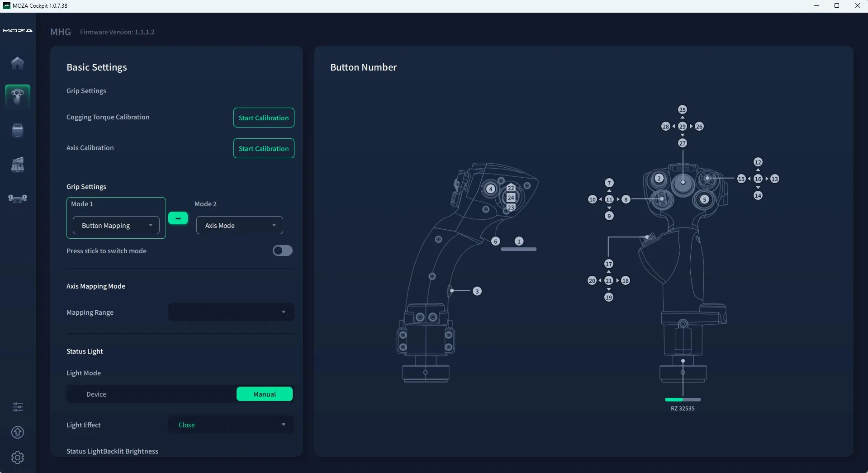
Task: Click button number 2 on grip
Action: coord(659,179)
